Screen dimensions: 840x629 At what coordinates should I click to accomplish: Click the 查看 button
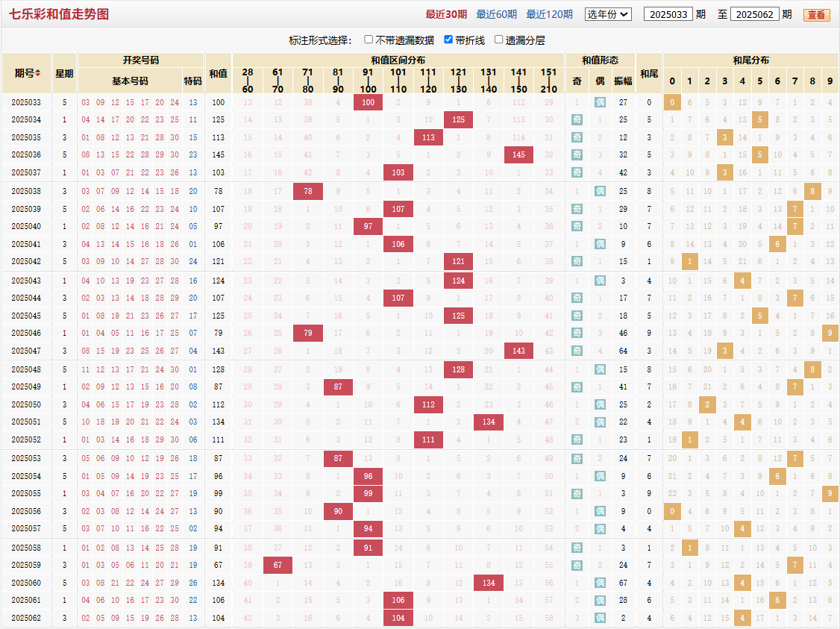pyautogui.click(x=816, y=15)
